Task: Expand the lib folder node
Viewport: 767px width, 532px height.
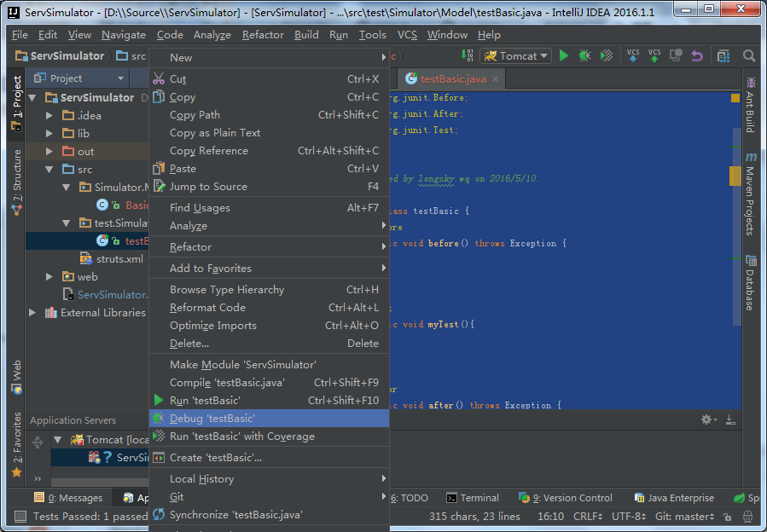Action: coord(49,133)
